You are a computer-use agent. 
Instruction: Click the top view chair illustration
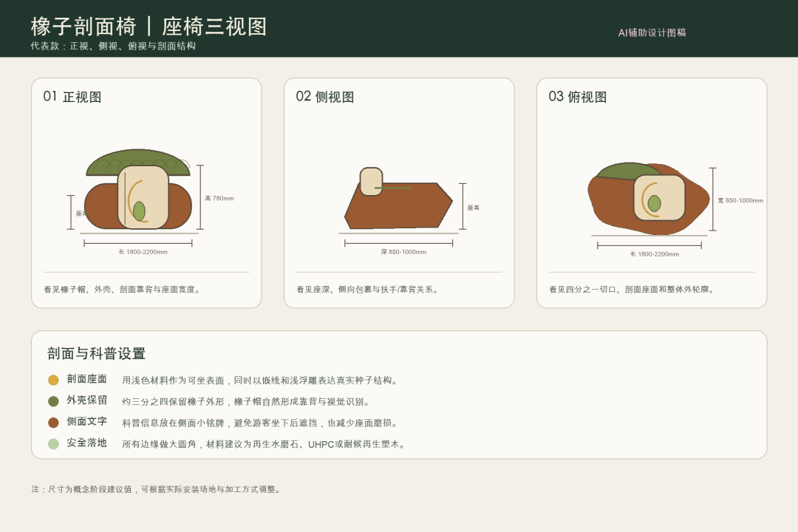click(x=649, y=199)
